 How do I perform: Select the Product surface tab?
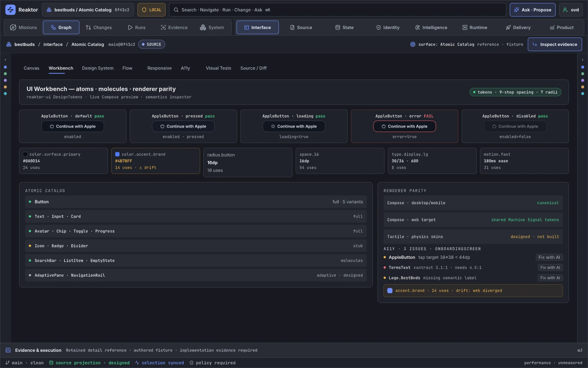point(562,28)
